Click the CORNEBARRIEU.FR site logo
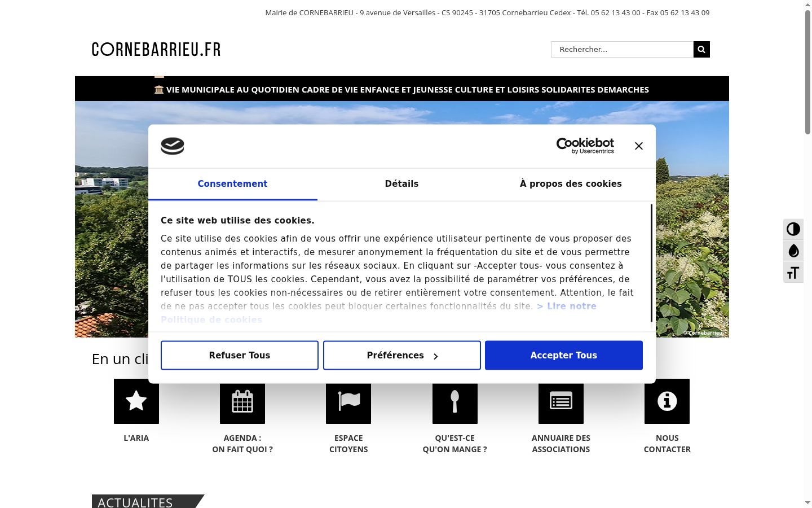 click(x=156, y=50)
